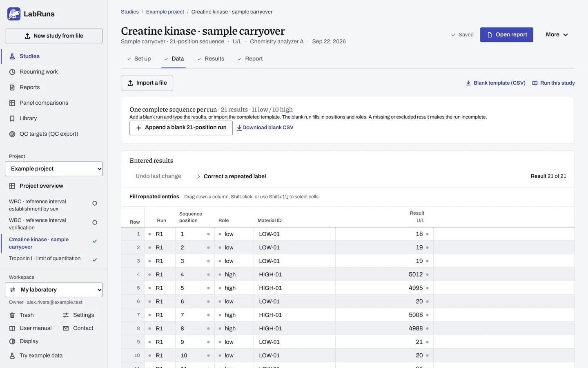588x368 pixels.
Task: Expand Correct a repeated label
Action: 231,177
